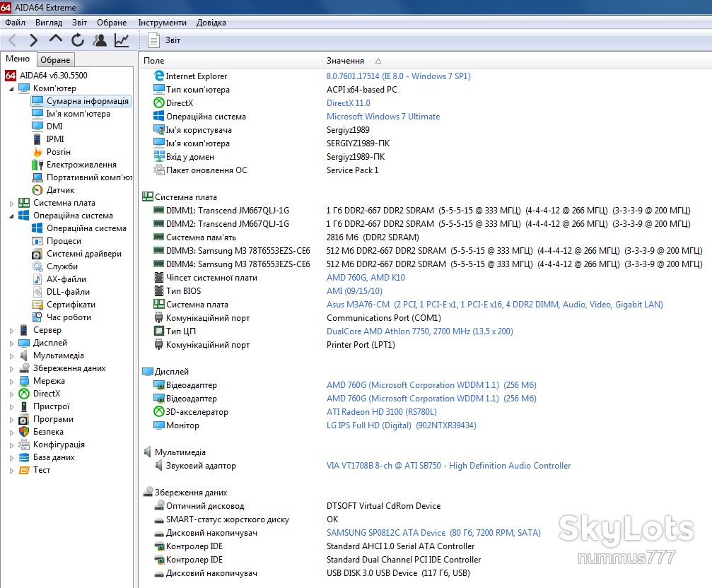Expand the Системна плата tree node
The width and height of the screenshot is (712, 588).
pyautogui.click(x=11, y=204)
